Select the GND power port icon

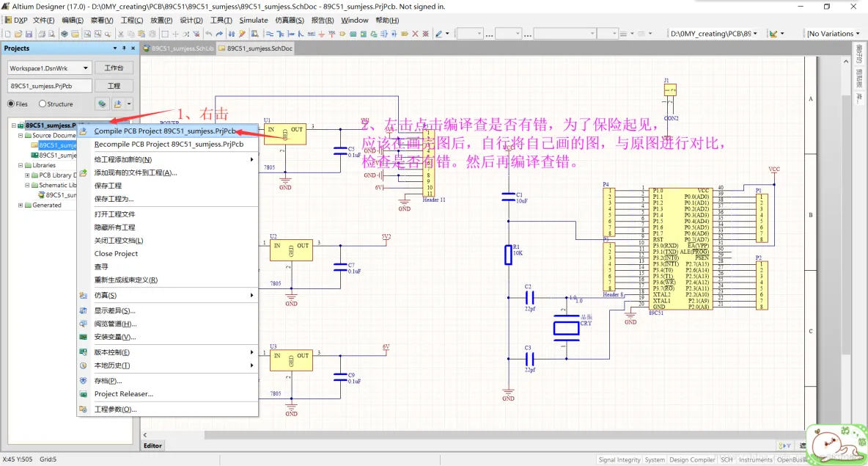[322, 34]
